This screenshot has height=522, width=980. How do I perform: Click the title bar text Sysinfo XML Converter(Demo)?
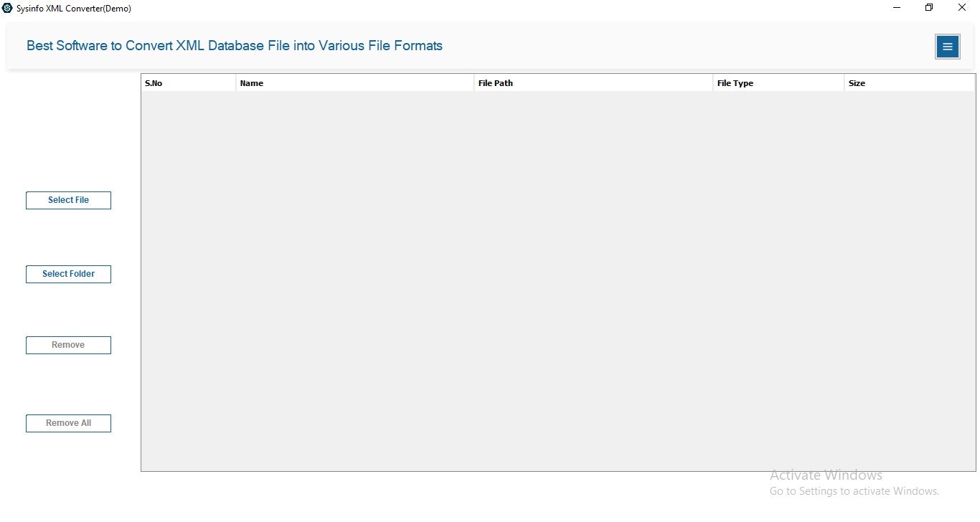[x=72, y=8]
